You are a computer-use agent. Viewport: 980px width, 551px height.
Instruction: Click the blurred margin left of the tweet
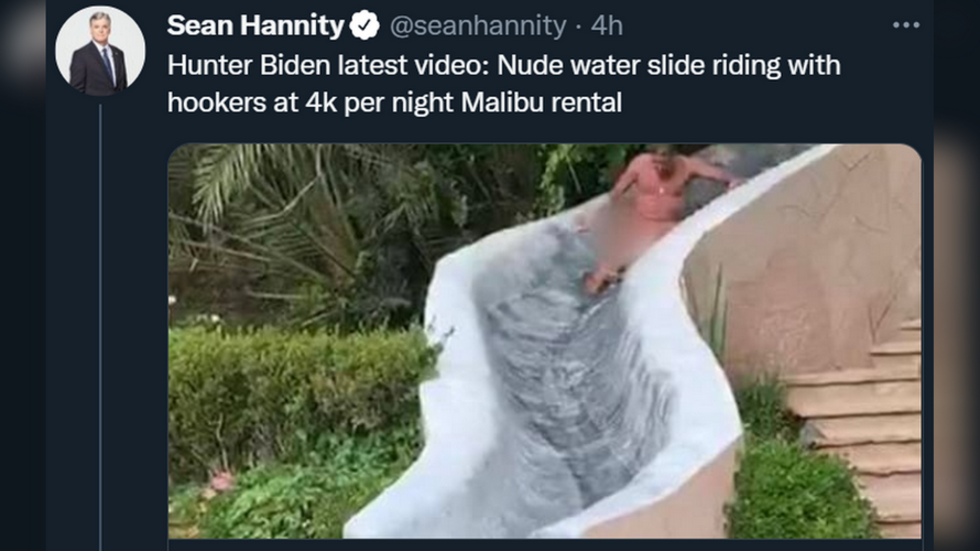click(22, 276)
